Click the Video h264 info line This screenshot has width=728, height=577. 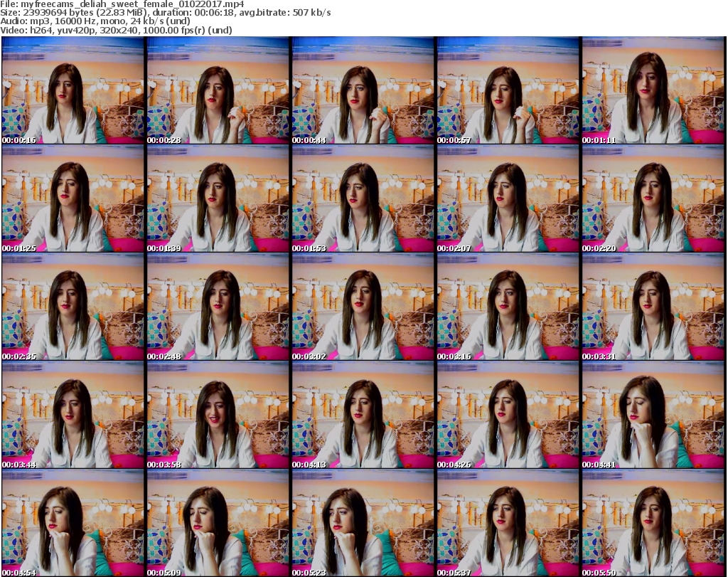click(x=116, y=30)
